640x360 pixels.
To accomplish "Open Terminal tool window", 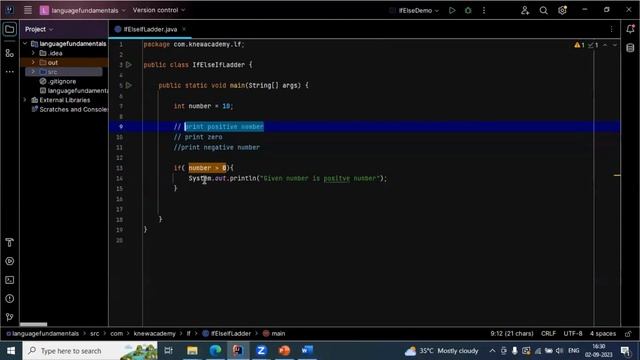I will click(x=9, y=280).
